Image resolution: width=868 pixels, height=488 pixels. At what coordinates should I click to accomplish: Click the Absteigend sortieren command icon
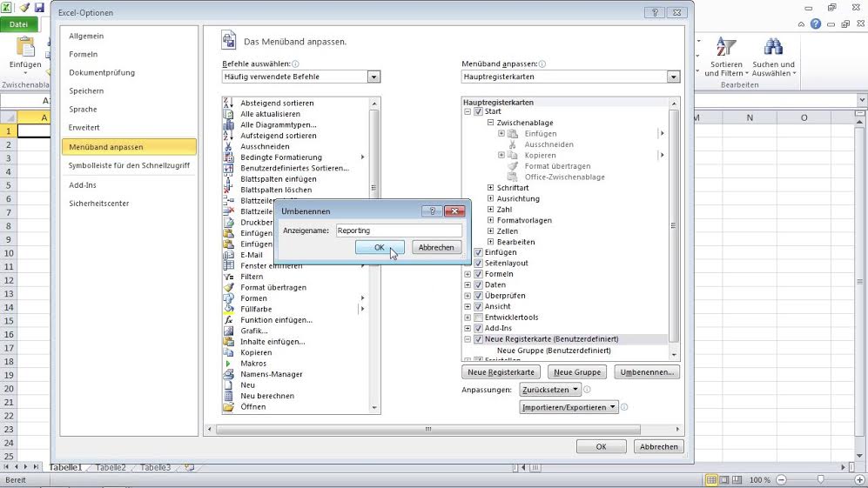pyautogui.click(x=228, y=103)
